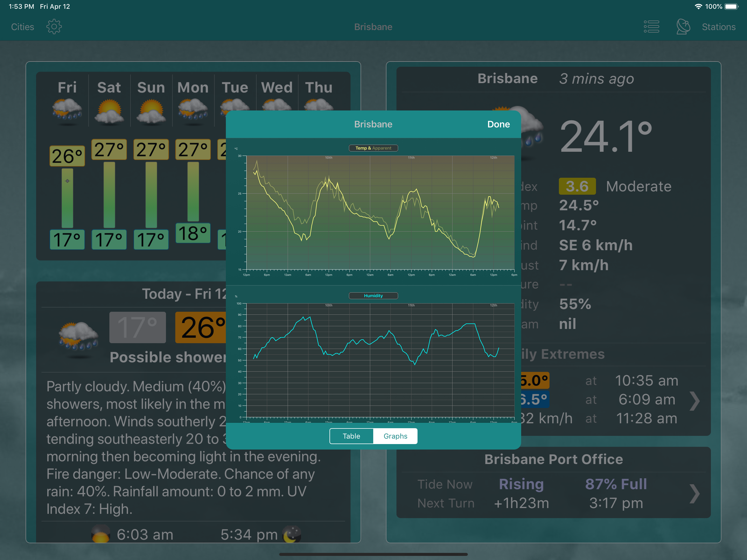This screenshot has width=747, height=560.
Task: Tap the sunrise icon beside 6:03 am
Action: click(x=101, y=534)
